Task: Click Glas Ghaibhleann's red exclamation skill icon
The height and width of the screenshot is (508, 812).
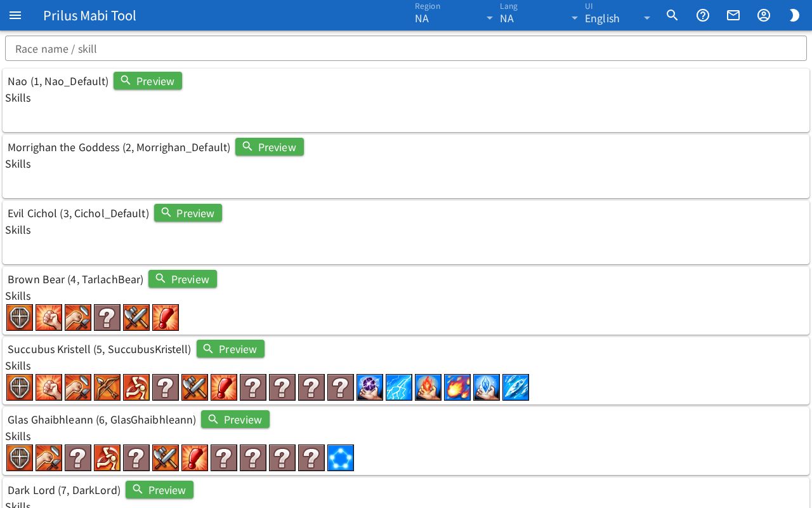Action: (x=195, y=458)
